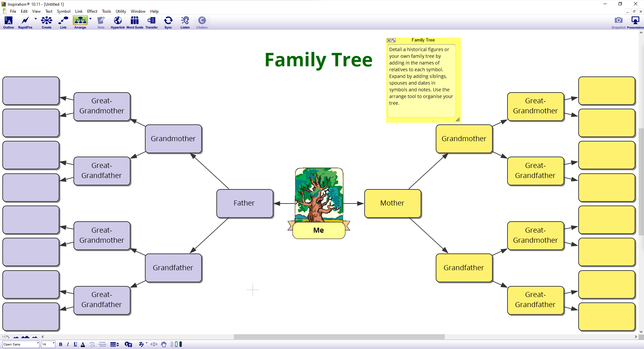
Task: Expand the Family Tree note window
Action: click(x=394, y=40)
